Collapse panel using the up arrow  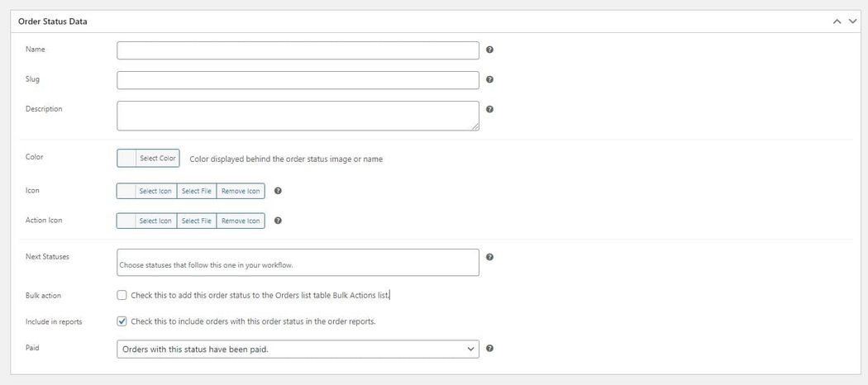coord(837,21)
